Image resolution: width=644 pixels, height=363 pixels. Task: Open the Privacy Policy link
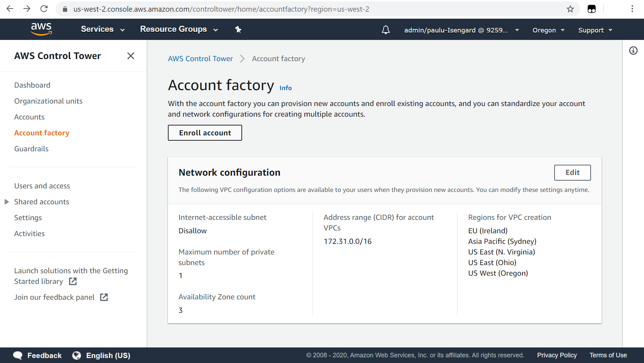(557, 355)
